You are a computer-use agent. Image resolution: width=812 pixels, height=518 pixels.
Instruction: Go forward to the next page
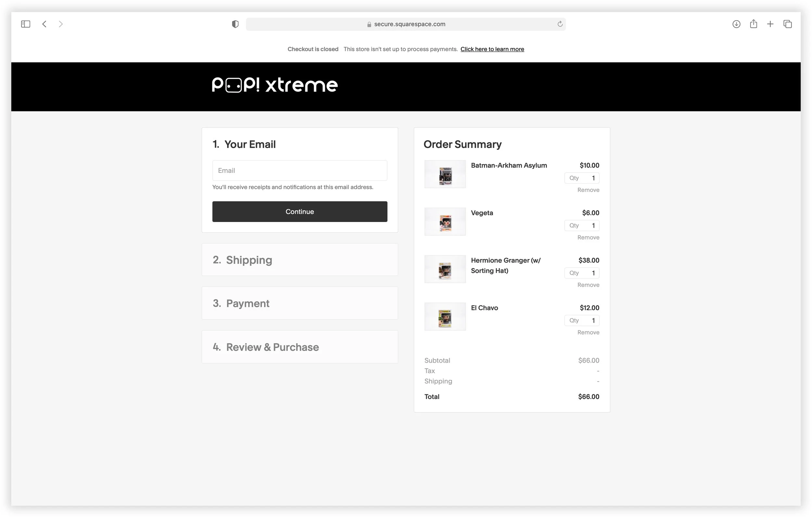61,24
